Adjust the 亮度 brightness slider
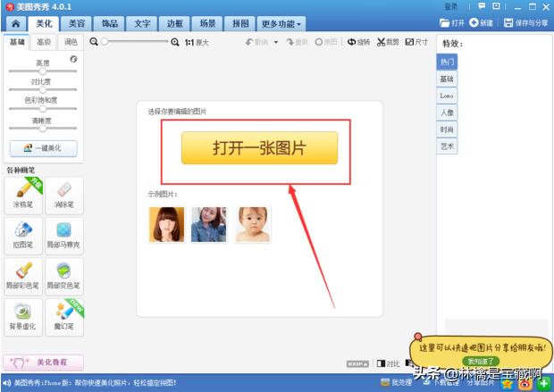The width and height of the screenshot is (554, 392). click(42, 71)
